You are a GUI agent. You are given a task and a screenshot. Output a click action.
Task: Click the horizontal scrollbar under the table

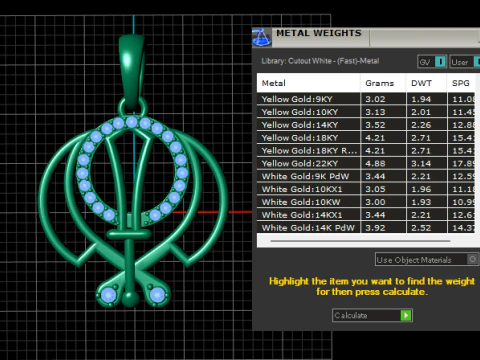coord(360,241)
